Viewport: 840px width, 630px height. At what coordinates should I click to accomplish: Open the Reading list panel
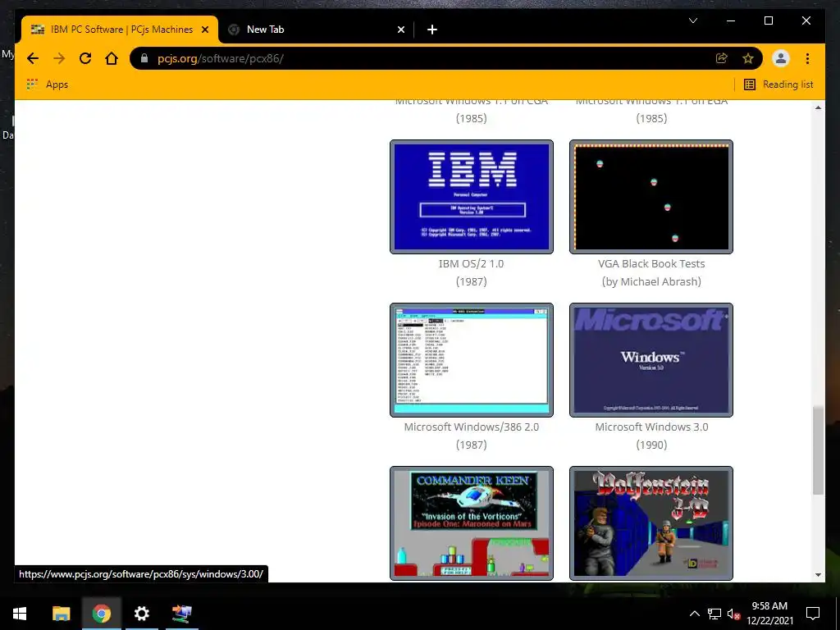[778, 84]
